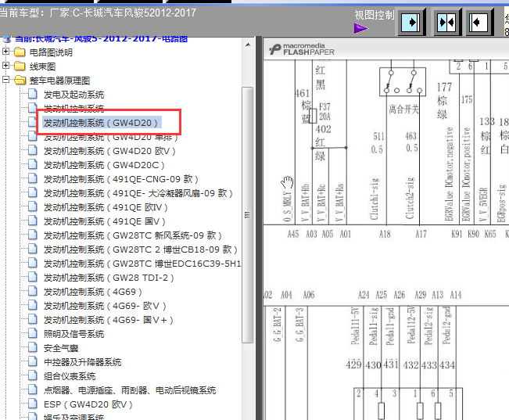
Task: Click the view control left-arrow panel button
Action: tap(479, 23)
